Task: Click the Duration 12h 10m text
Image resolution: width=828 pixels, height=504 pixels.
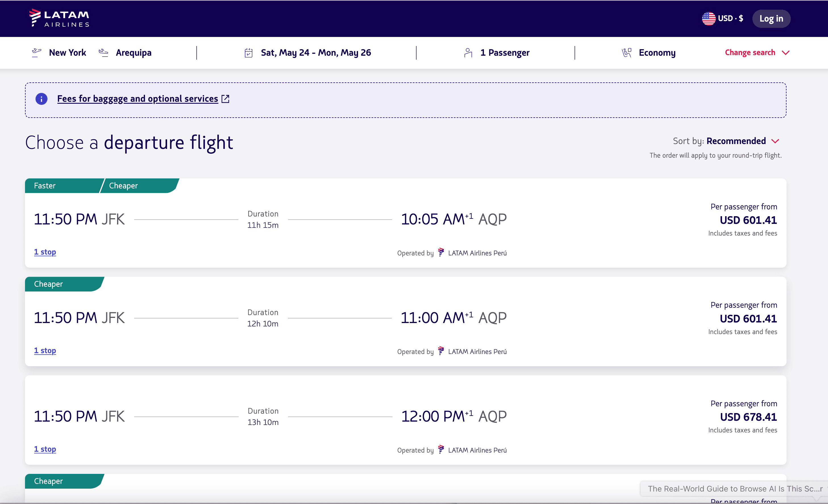Action: point(263,318)
